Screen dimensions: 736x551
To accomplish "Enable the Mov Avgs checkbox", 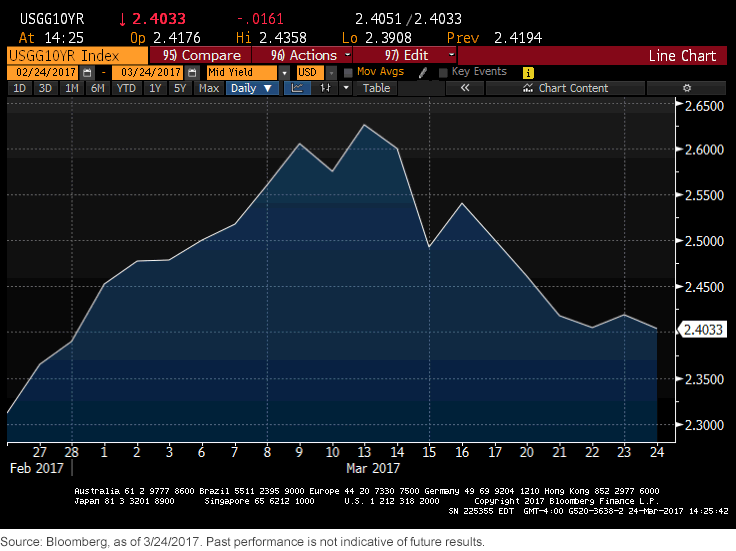I will coord(348,73).
